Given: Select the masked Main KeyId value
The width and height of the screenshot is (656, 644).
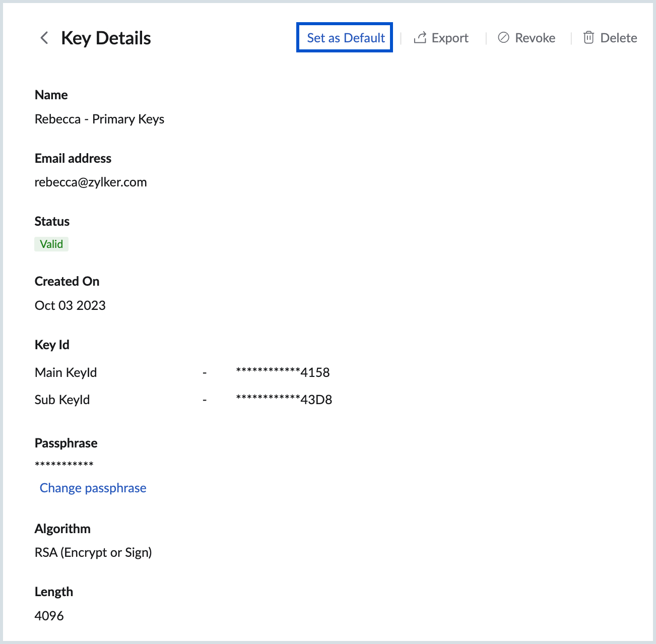Looking at the screenshot, I should pyautogui.click(x=283, y=372).
